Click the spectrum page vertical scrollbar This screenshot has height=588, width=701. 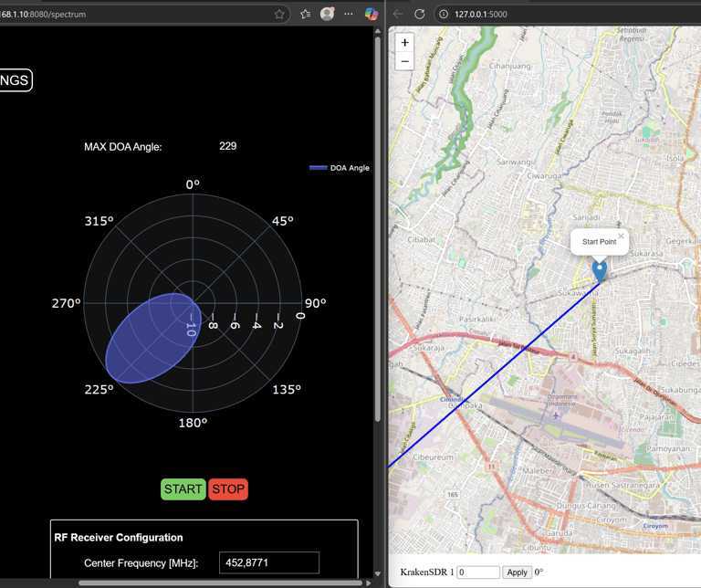coord(378,228)
